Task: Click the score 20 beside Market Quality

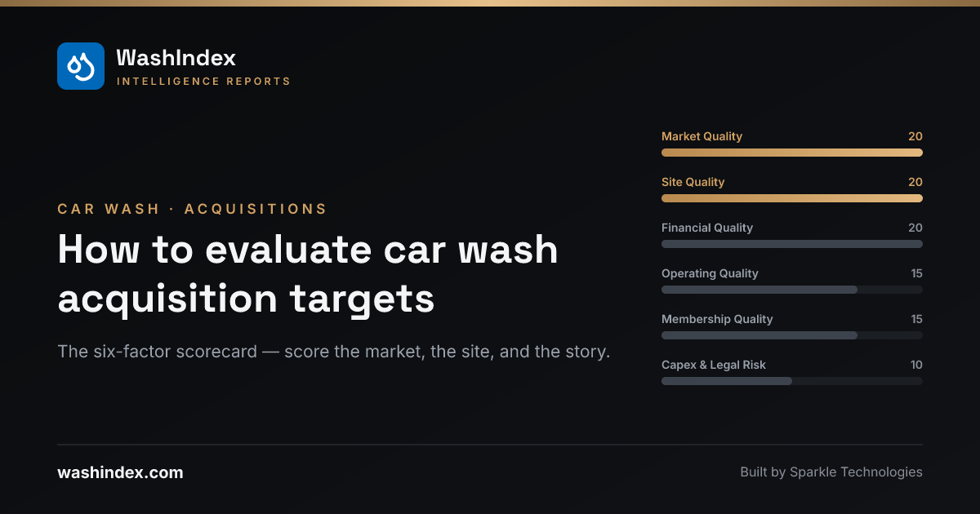Action: [915, 136]
